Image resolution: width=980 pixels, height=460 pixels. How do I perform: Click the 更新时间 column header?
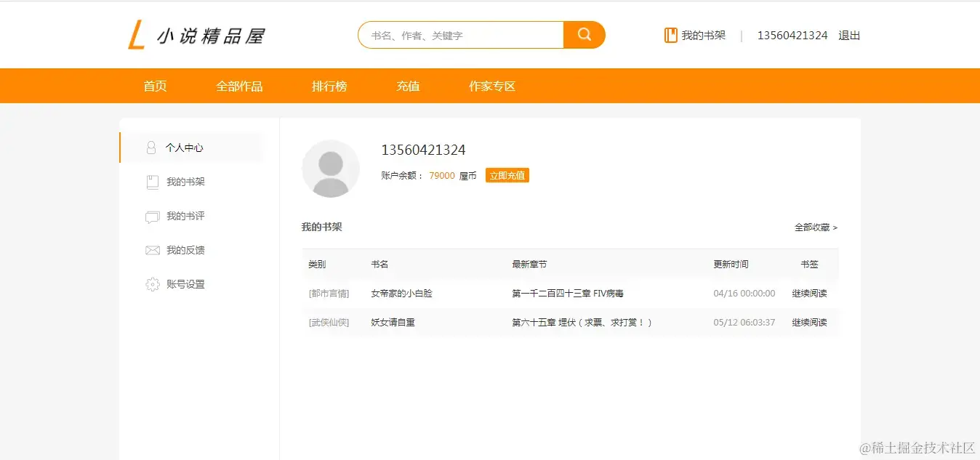coord(731,265)
